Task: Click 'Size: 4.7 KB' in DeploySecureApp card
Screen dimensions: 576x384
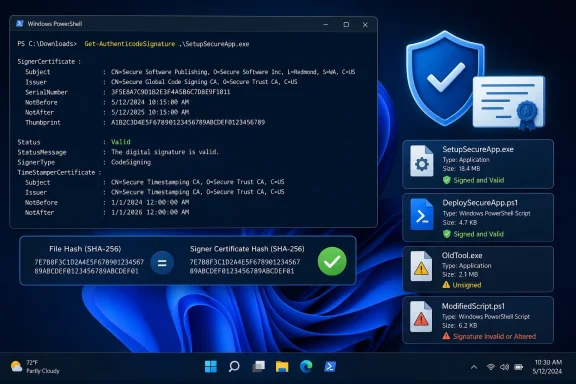Action: click(x=460, y=223)
